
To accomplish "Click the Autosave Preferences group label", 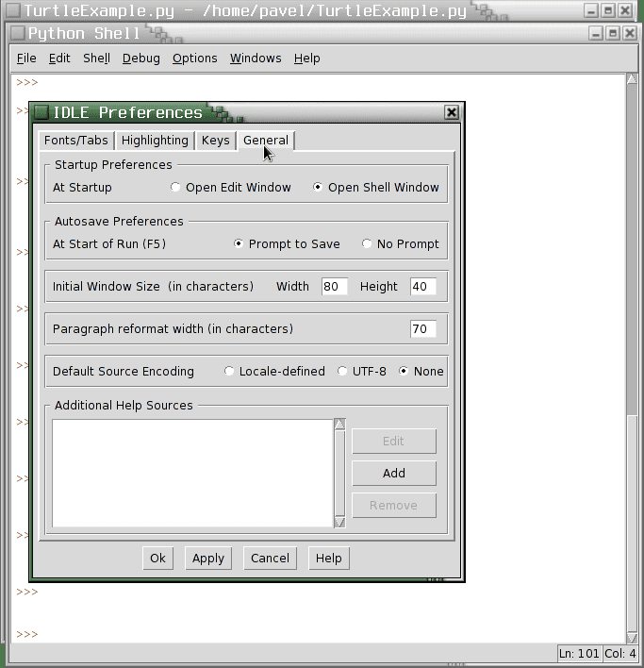I will [x=119, y=222].
